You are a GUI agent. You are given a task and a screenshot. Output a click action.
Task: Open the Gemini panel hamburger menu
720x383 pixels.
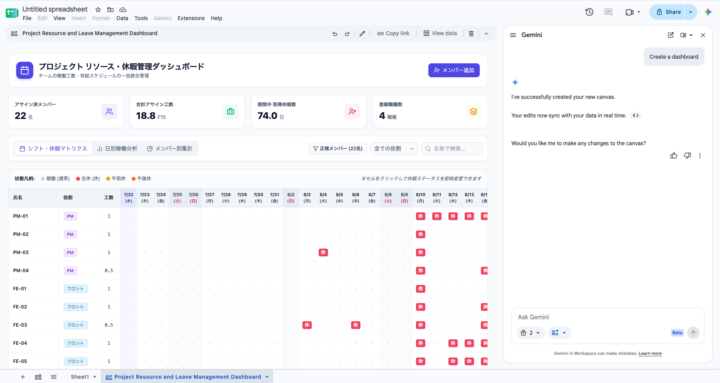point(513,35)
